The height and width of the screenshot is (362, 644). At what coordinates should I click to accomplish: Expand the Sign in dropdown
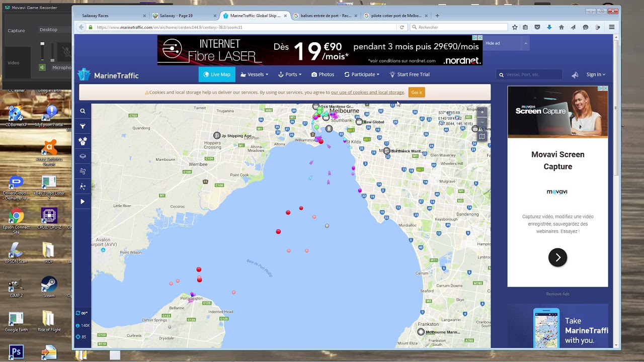[x=596, y=74]
